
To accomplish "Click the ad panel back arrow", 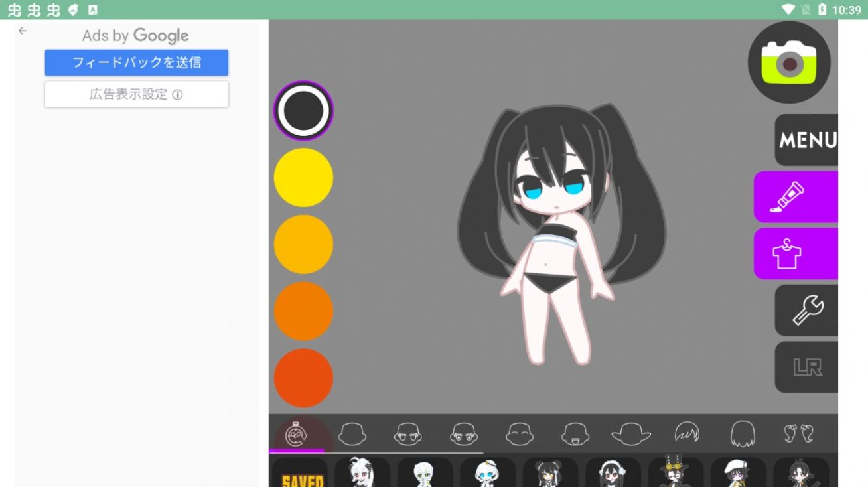I will pyautogui.click(x=23, y=31).
